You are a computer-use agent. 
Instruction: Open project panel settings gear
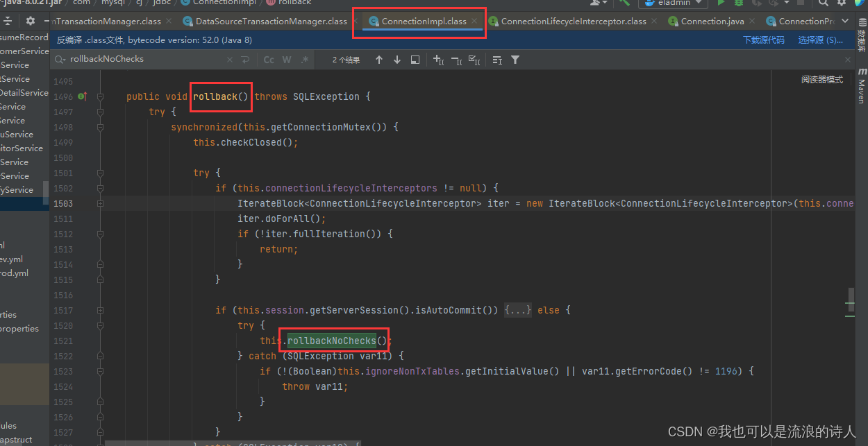30,22
